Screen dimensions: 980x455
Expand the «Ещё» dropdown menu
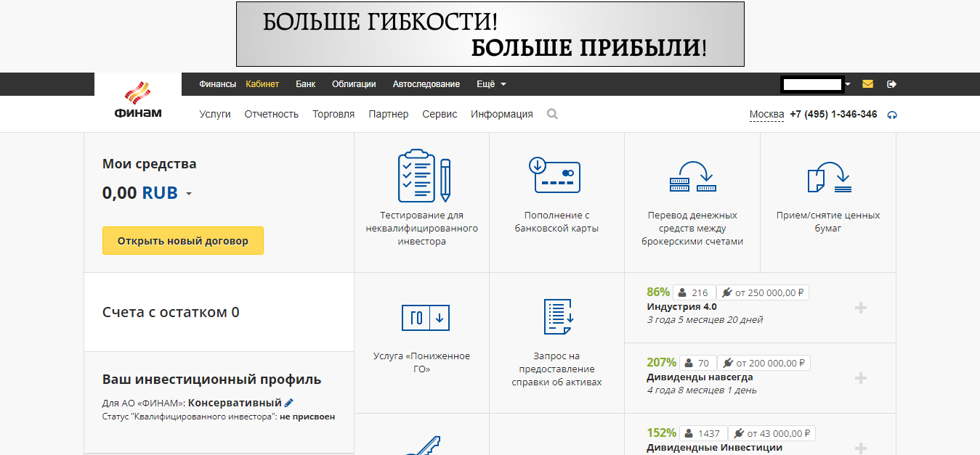(x=491, y=84)
